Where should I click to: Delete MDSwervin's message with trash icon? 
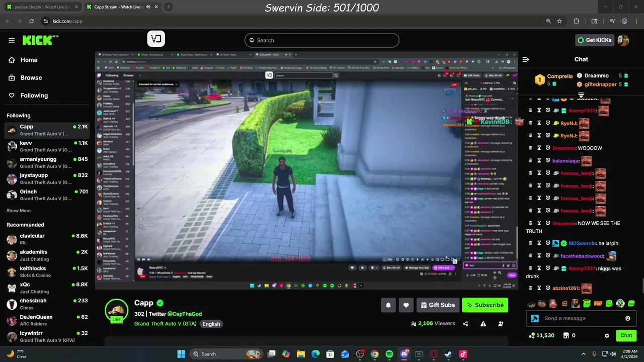pos(530,243)
